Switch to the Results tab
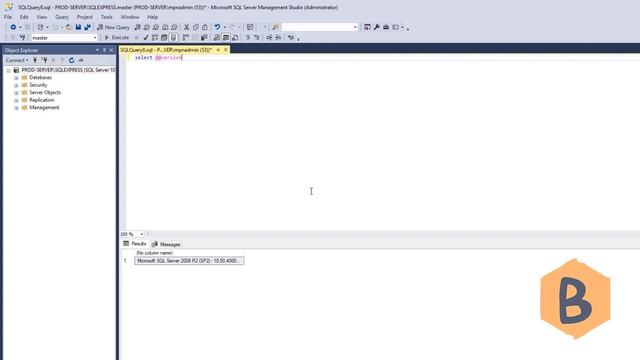640x360 pixels. coord(135,244)
